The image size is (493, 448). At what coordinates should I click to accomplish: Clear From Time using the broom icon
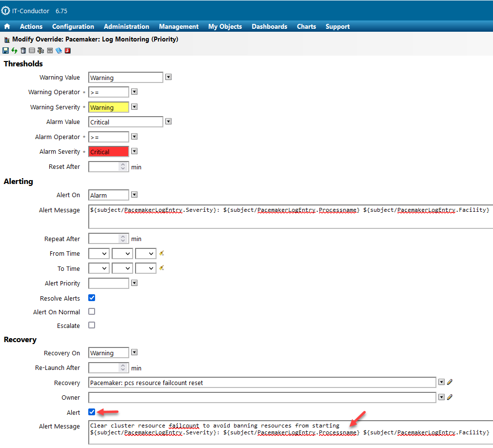pyautogui.click(x=161, y=254)
